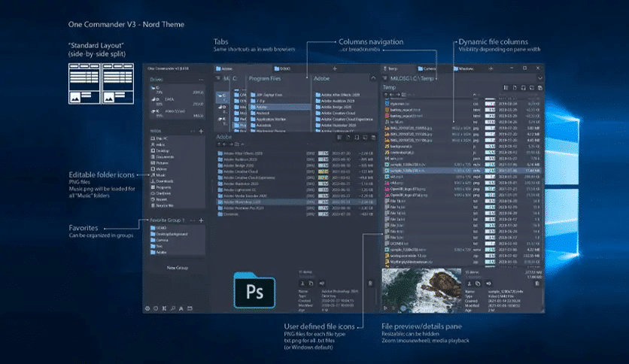Click the speaker icon in Temp preview pane
This screenshot has width=629, height=364.
(x=488, y=284)
